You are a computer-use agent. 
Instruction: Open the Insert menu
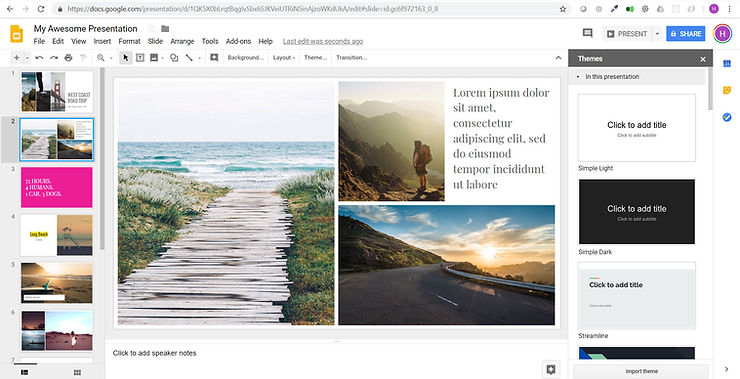pyautogui.click(x=102, y=42)
